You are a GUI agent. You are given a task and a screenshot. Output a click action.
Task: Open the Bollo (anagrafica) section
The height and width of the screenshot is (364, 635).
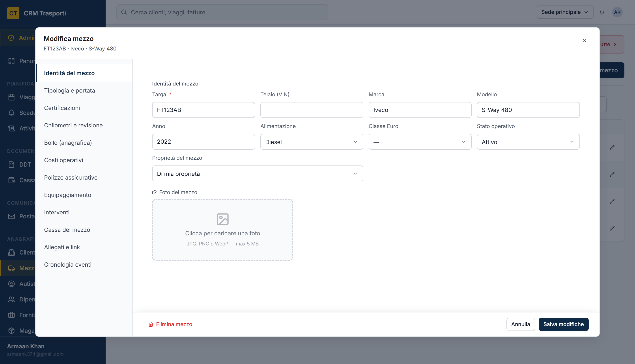[84, 143]
